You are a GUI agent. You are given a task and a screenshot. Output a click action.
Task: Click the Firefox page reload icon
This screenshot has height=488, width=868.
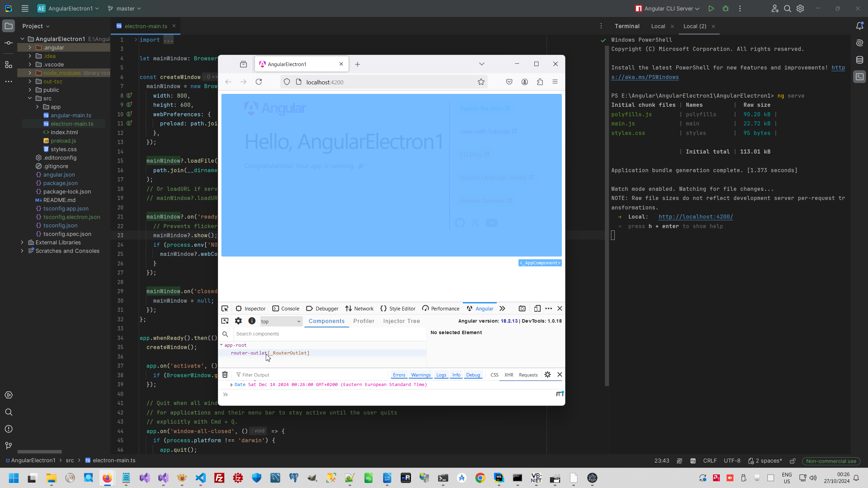[x=259, y=82]
